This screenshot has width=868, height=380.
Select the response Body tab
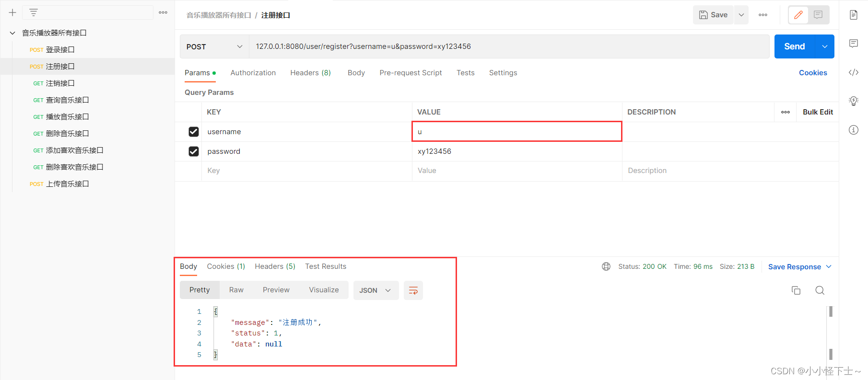click(x=188, y=266)
